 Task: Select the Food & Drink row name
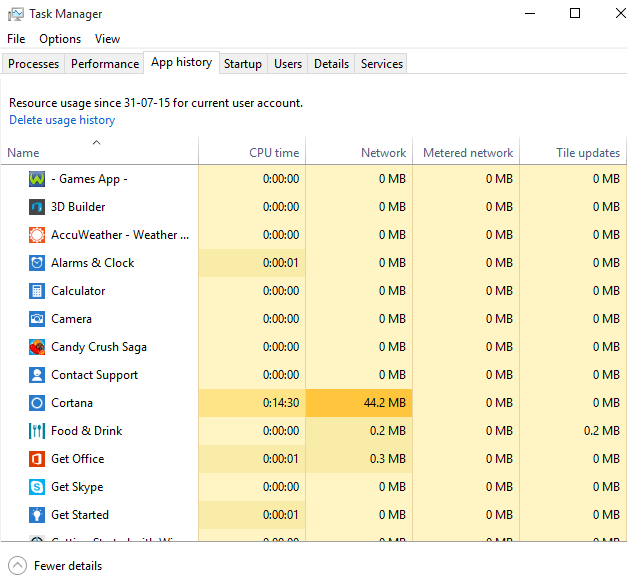87,431
